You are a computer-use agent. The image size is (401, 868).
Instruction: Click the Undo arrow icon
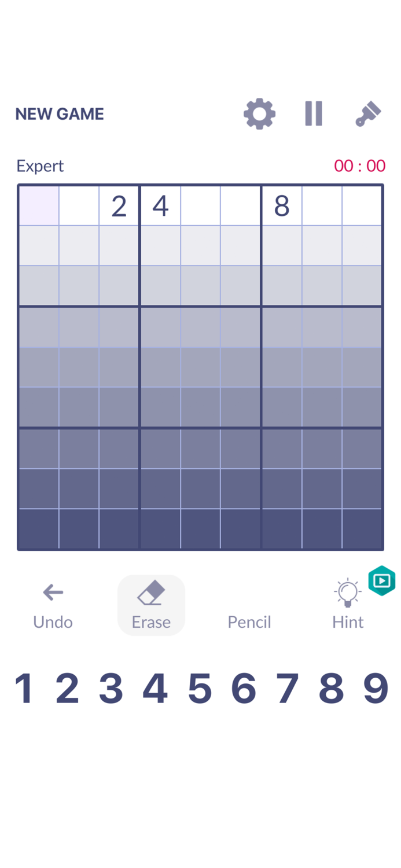[53, 593]
